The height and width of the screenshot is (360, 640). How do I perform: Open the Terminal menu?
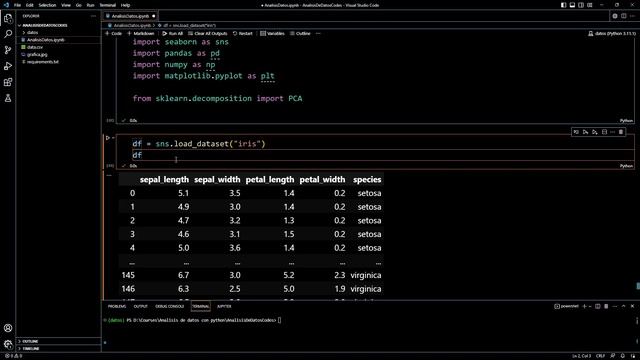pos(108,5)
